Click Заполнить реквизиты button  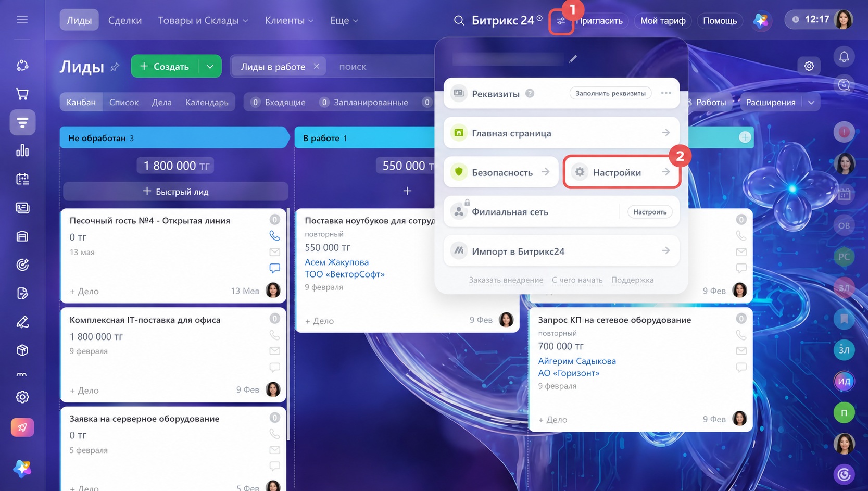tap(610, 93)
